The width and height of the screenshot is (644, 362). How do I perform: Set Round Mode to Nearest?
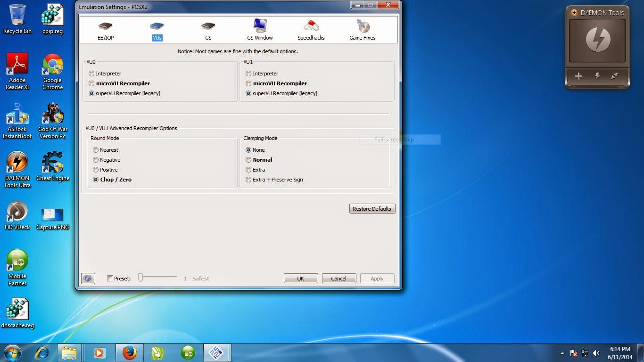pos(106,150)
